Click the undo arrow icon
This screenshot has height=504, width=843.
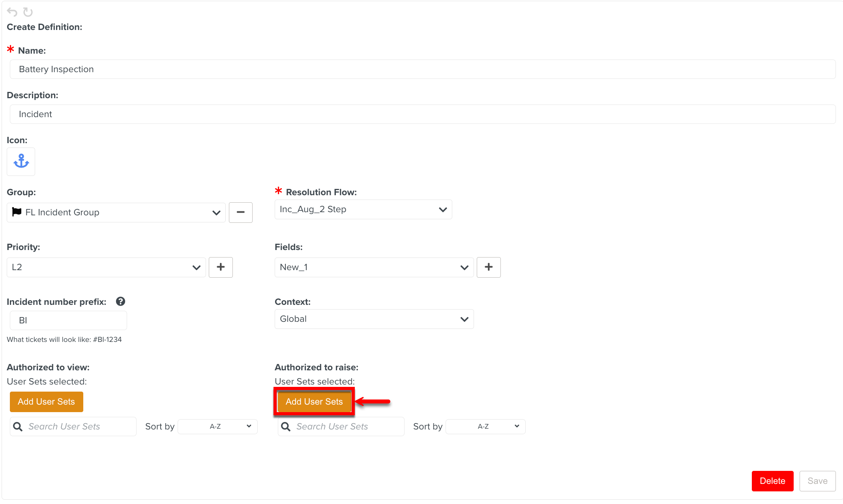pos(12,12)
